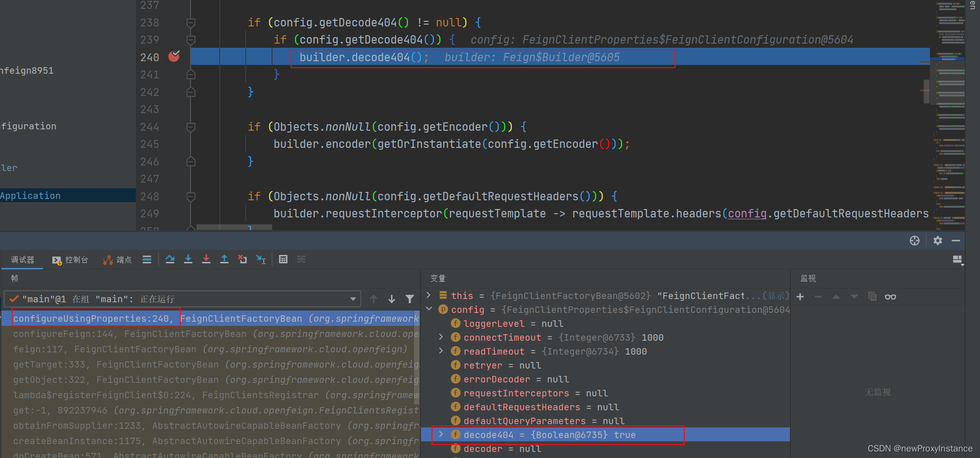The width and height of the screenshot is (980, 458).
Task: Click the Run to Cursor icon
Action: coord(261,260)
